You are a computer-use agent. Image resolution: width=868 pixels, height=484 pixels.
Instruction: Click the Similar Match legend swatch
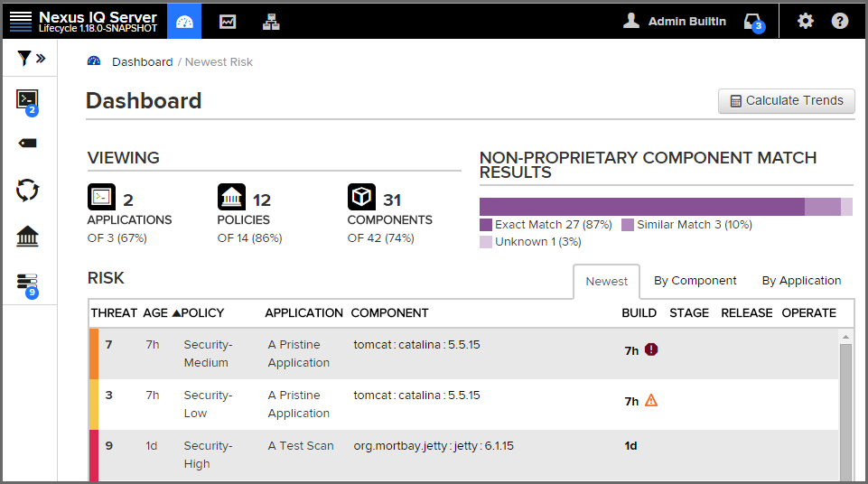point(628,225)
